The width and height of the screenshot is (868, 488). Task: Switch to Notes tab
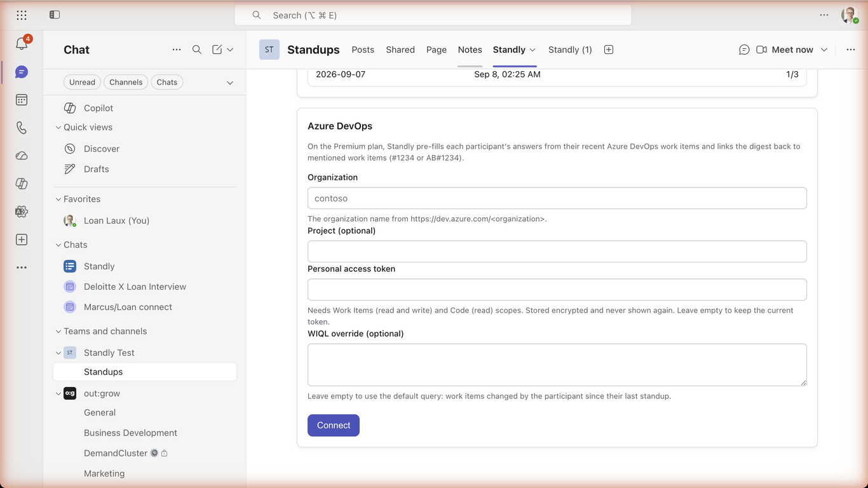tap(470, 50)
